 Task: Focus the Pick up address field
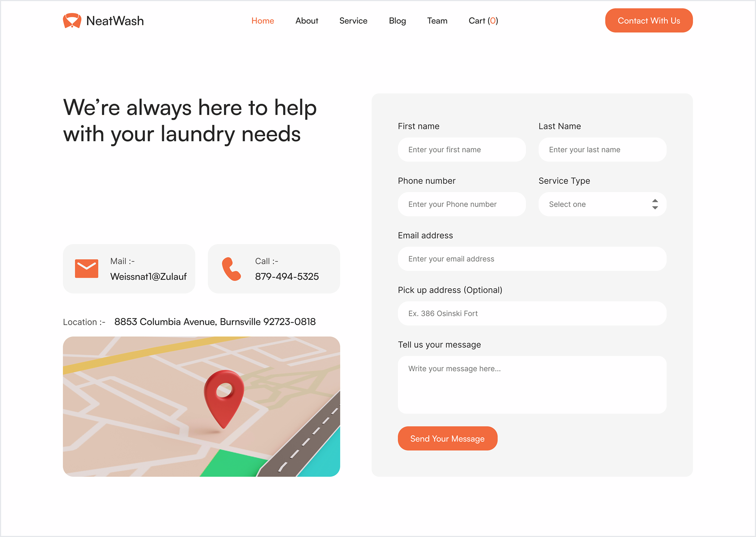coord(532,313)
